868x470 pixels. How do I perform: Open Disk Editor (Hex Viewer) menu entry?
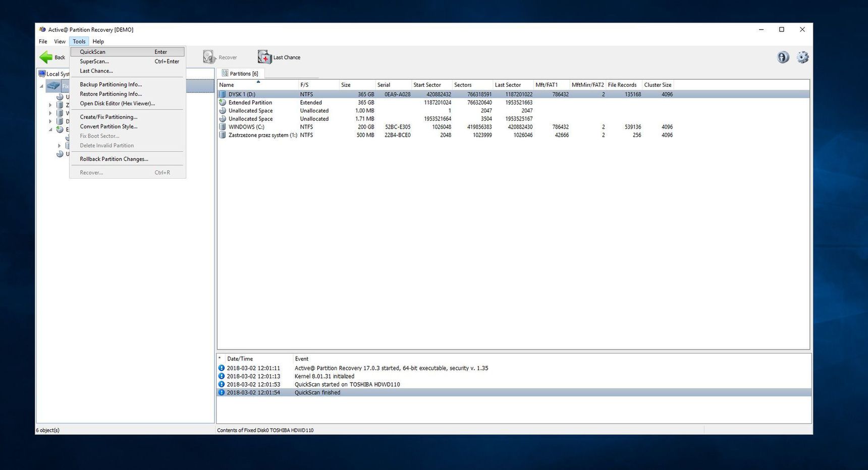coord(128,103)
